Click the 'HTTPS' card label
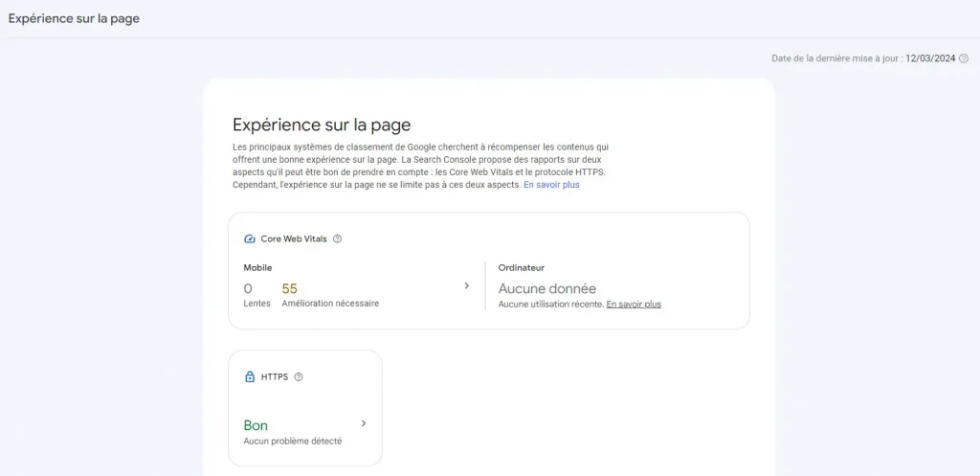The width and height of the screenshot is (980, 476). 275,377
